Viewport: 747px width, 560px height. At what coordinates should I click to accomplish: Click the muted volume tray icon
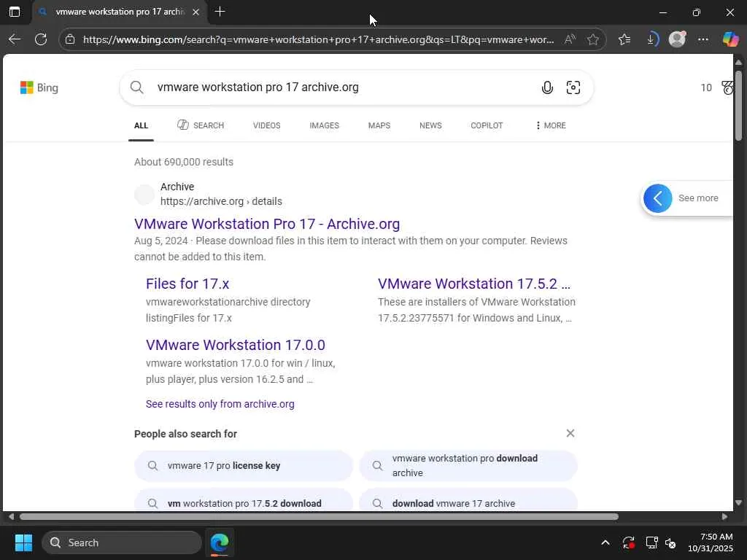click(x=670, y=542)
